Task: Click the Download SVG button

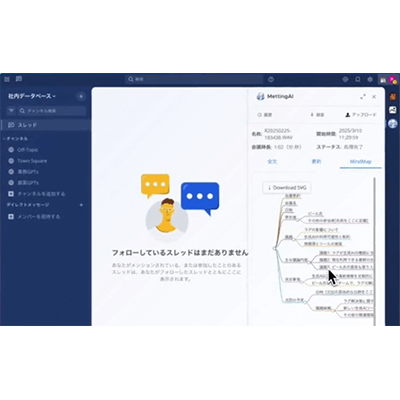Action: tap(287, 188)
